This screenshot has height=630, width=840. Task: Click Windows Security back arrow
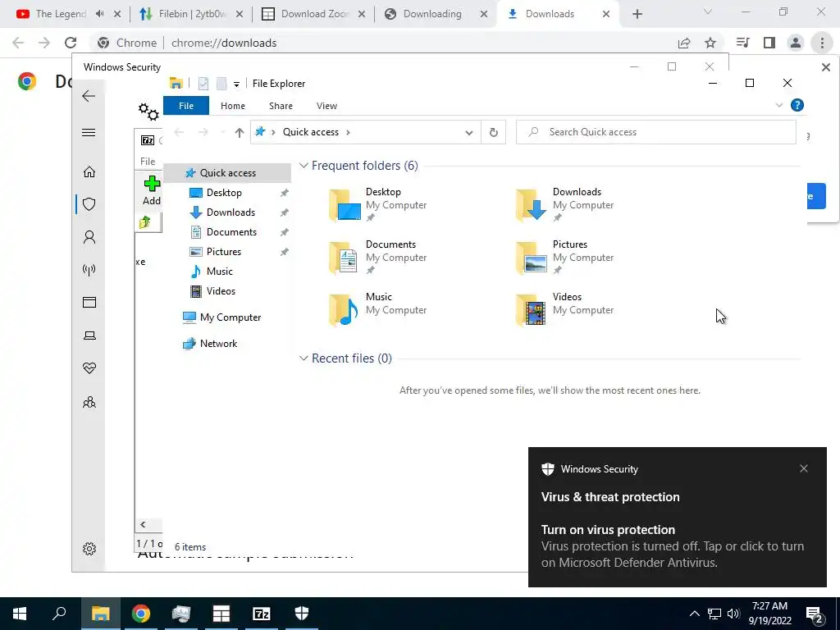coord(89,96)
